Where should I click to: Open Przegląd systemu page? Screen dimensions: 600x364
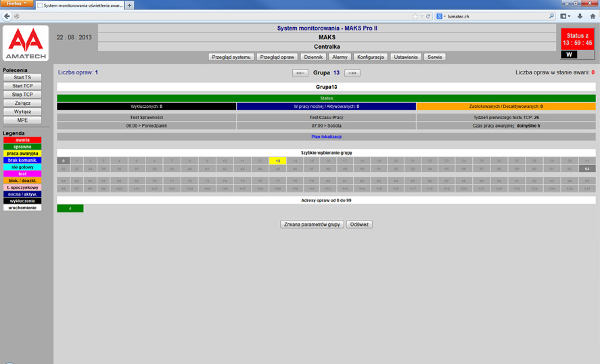(231, 57)
